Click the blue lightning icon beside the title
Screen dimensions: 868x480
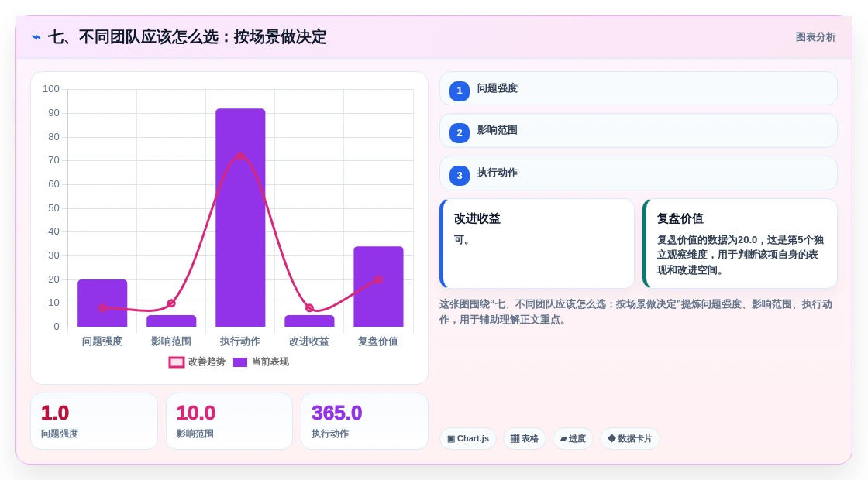36,37
